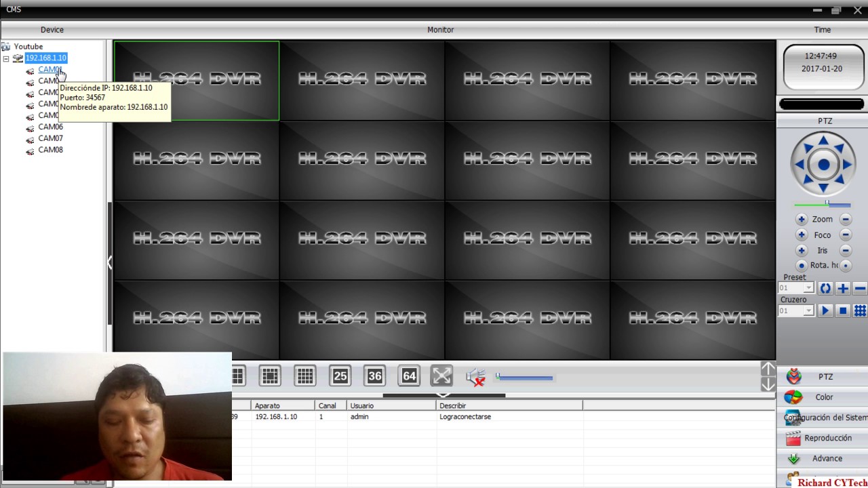Adjust the PTZ speed slider
The width and height of the screenshot is (868, 488).
click(823, 204)
